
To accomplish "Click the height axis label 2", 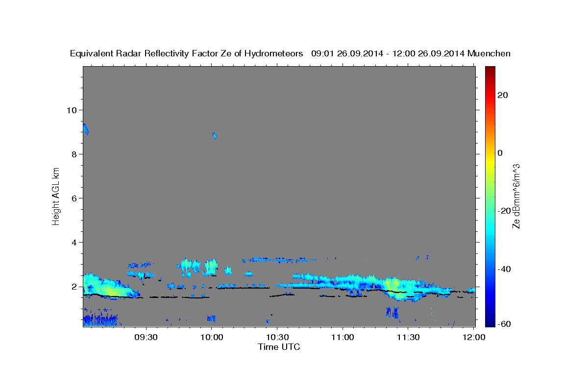I will 75,286.
